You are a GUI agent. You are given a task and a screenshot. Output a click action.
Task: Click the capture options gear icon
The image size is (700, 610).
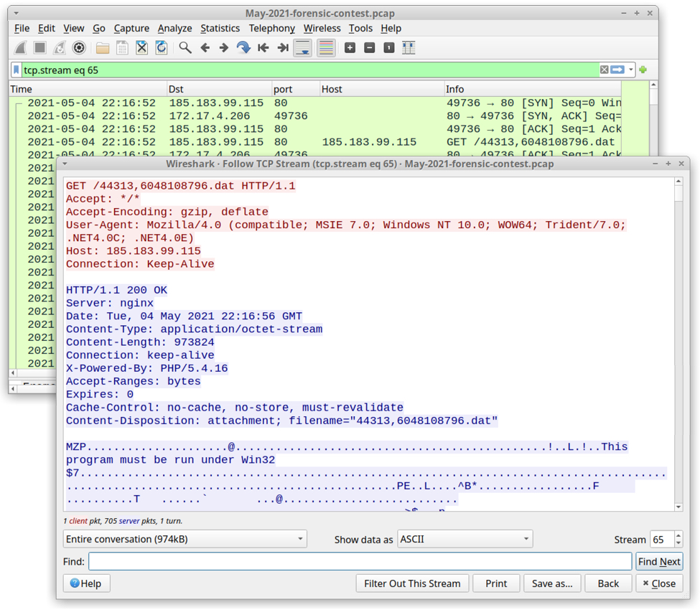[79, 48]
